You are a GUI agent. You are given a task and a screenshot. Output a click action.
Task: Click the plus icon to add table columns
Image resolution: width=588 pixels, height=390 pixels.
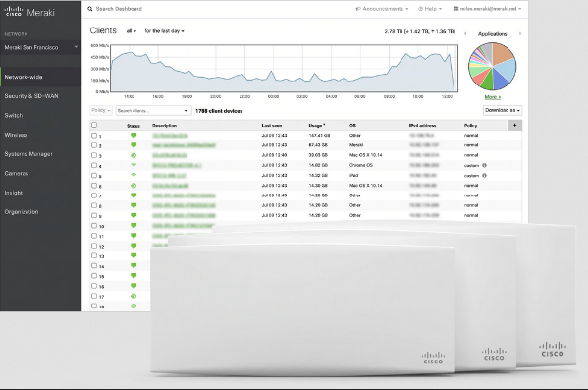click(x=514, y=126)
